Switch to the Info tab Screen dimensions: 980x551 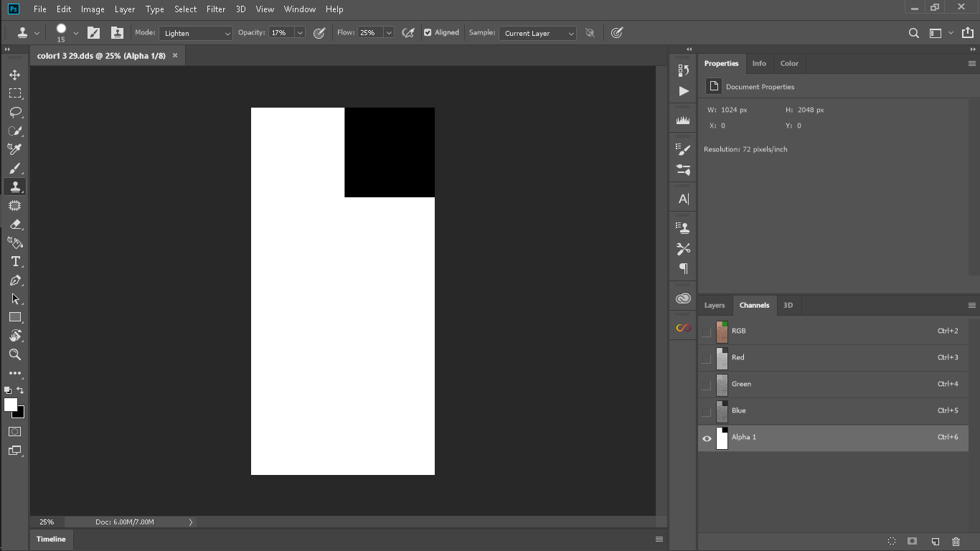[759, 63]
